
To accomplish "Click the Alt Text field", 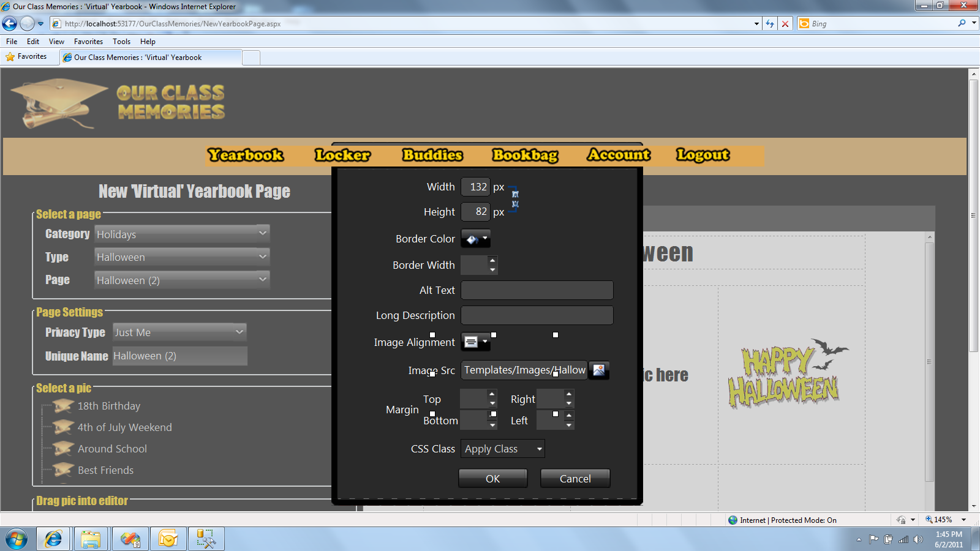I will tap(537, 290).
